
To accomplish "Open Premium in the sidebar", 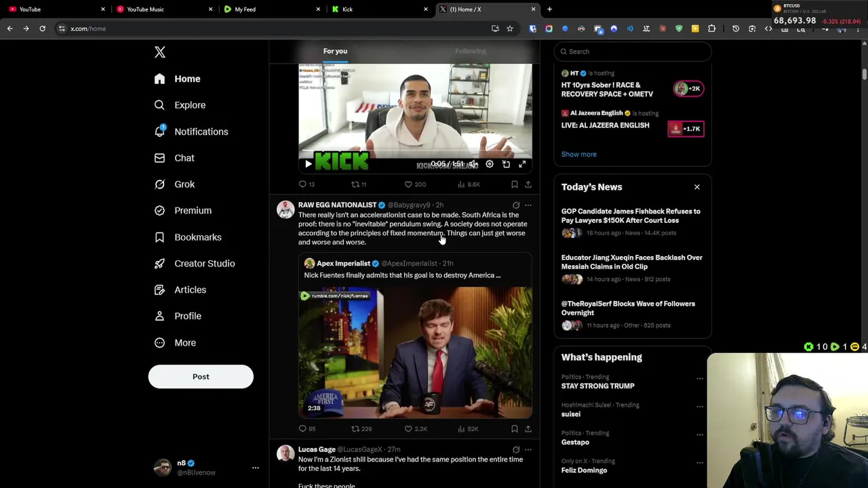I will (x=182, y=211).
